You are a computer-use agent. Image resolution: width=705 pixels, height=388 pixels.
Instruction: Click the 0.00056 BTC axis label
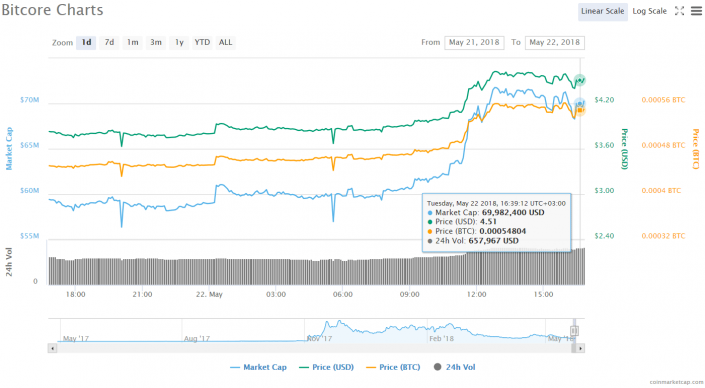[663, 100]
